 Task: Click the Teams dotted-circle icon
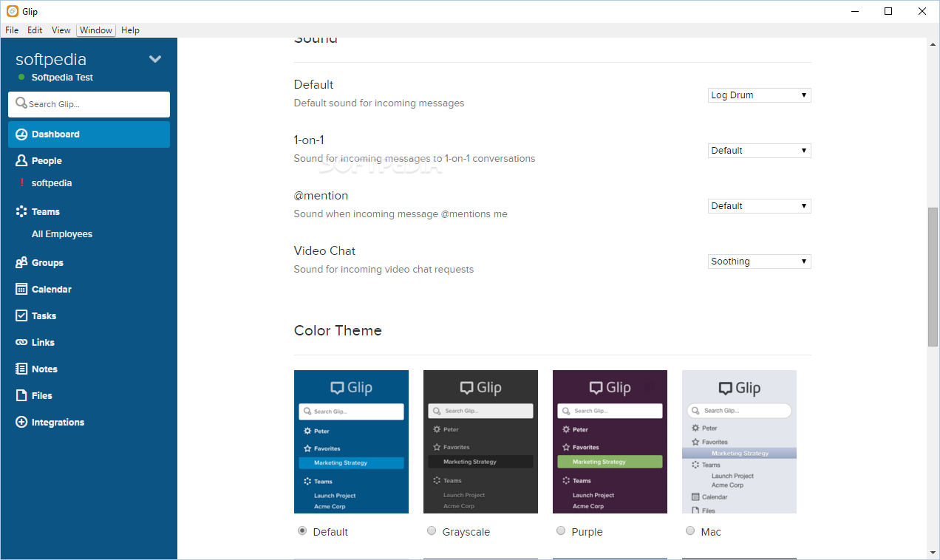click(x=21, y=211)
